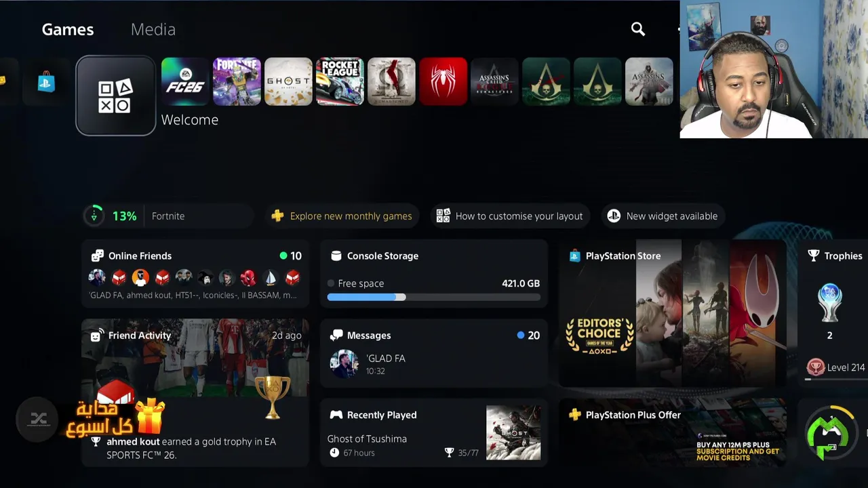The height and width of the screenshot is (488, 868).
Task: Open the Editors' Choice store banner
Action: pyautogui.click(x=599, y=336)
